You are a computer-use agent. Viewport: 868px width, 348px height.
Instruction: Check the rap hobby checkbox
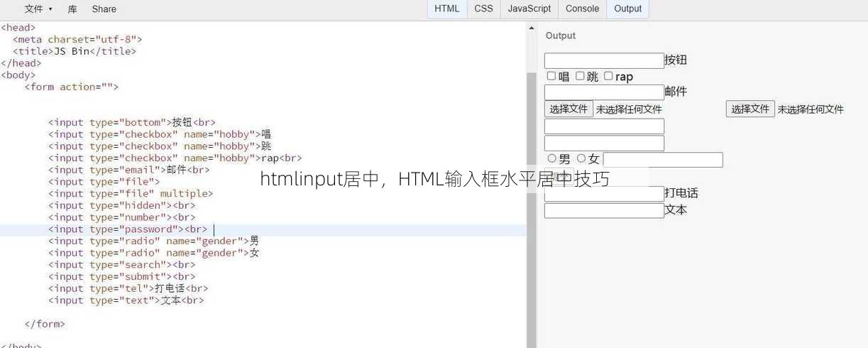(x=608, y=76)
